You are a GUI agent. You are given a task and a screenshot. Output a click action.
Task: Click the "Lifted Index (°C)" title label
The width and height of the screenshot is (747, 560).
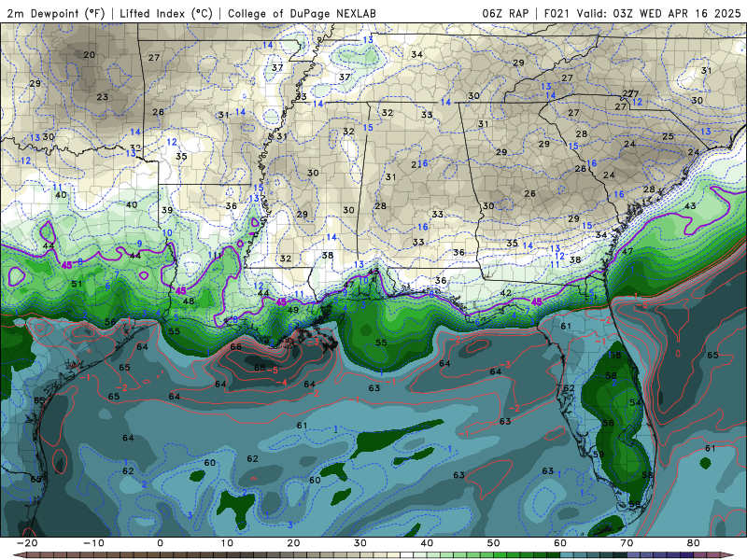(166, 13)
